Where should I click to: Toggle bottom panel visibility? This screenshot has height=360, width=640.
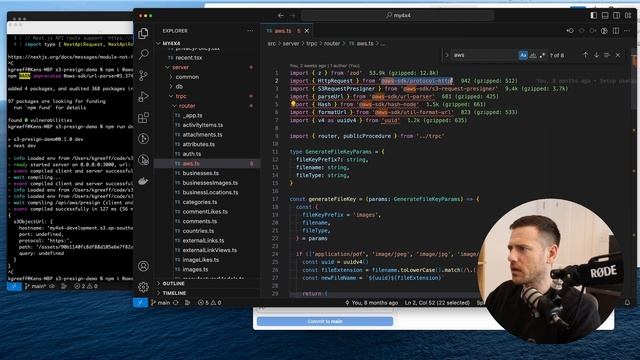pos(605,15)
